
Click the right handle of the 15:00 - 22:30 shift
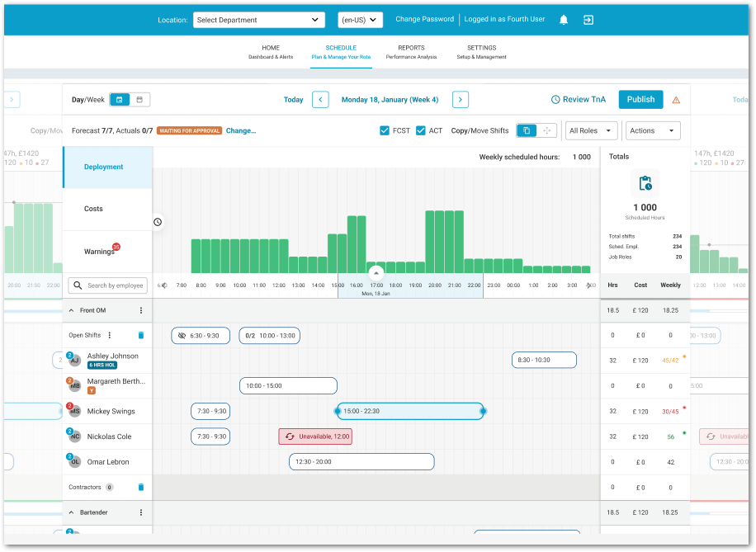click(483, 411)
